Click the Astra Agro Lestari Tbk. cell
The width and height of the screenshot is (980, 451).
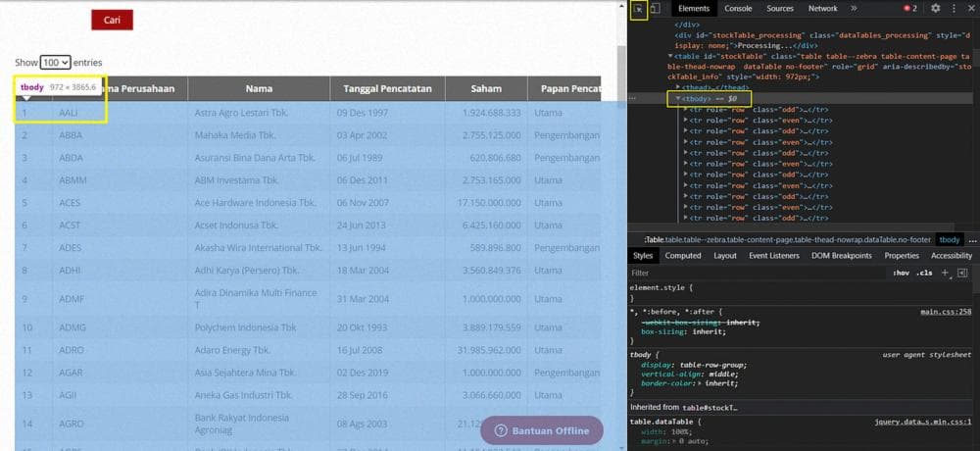click(259, 113)
